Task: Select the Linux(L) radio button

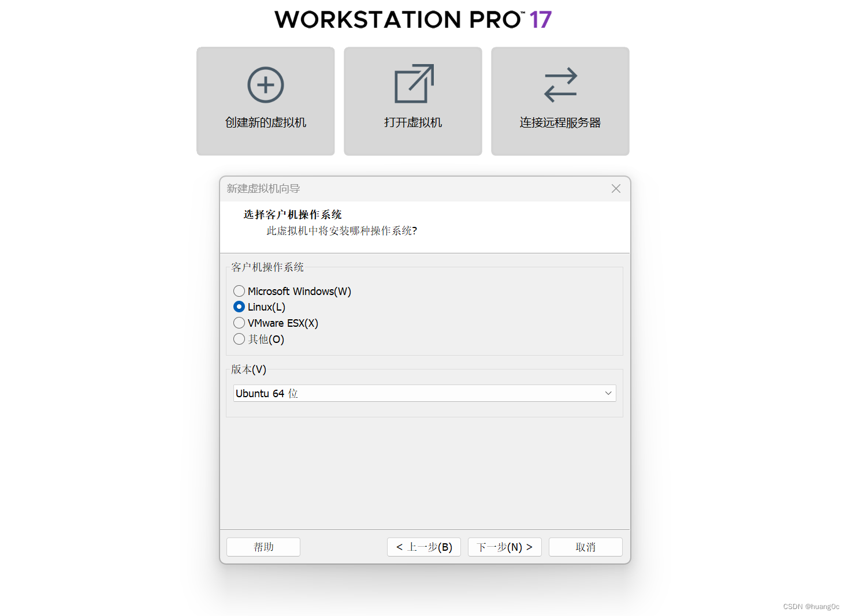Action: pos(239,307)
